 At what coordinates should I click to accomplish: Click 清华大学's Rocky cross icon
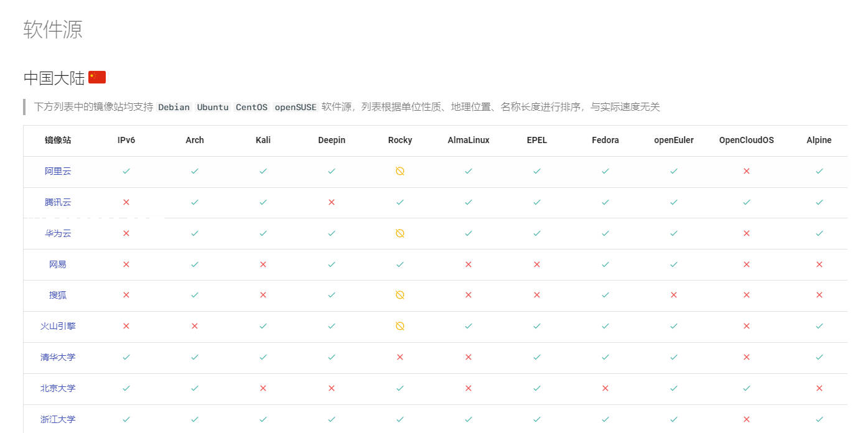coord(400,357)
